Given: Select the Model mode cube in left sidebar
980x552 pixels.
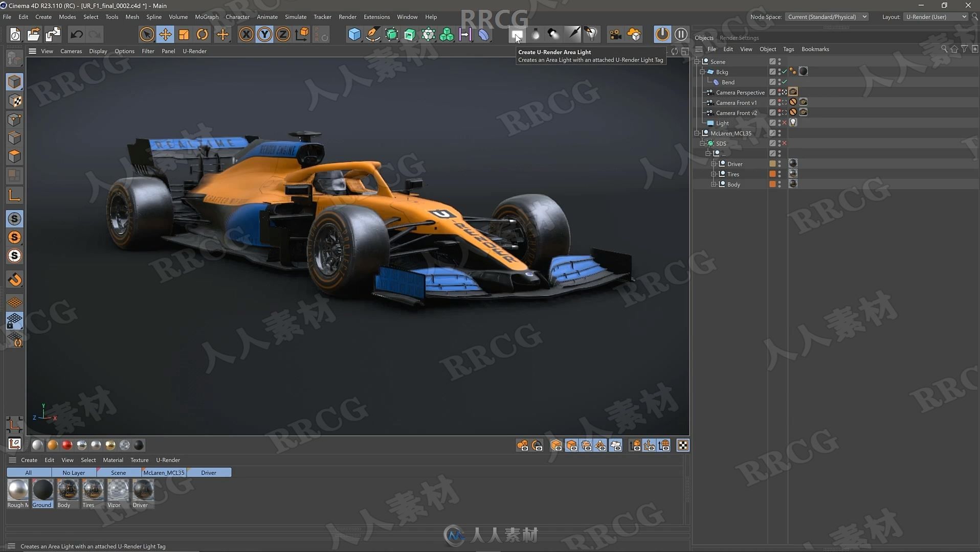Looking at the screenshot, I should [x=15, y=82].
